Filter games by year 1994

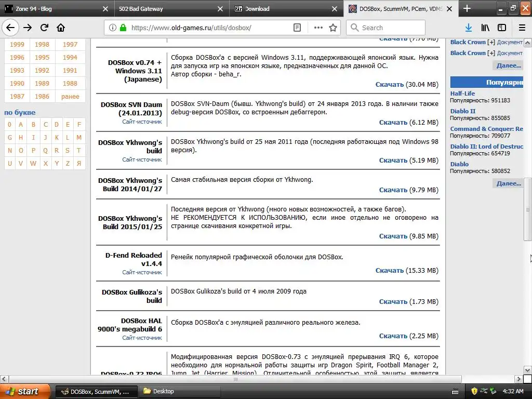(70, 57)
